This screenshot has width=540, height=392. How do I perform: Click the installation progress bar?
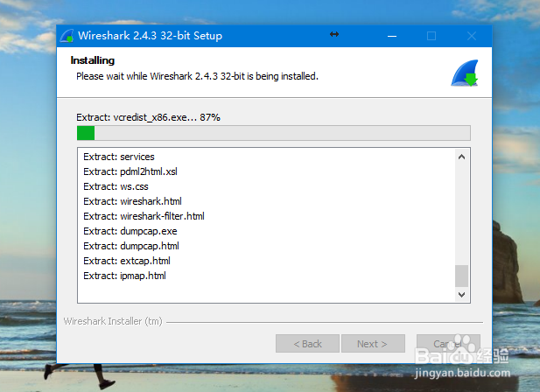click(x=273, y=133)
